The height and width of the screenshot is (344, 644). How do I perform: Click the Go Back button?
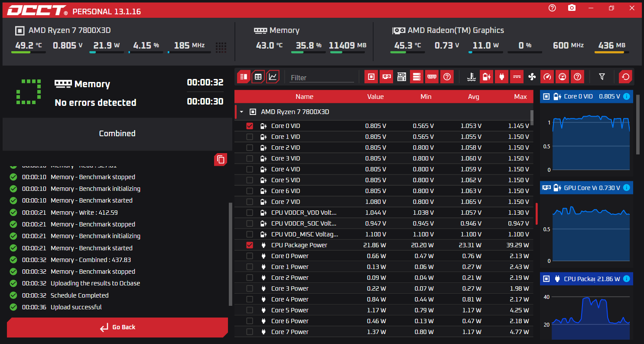117,327
